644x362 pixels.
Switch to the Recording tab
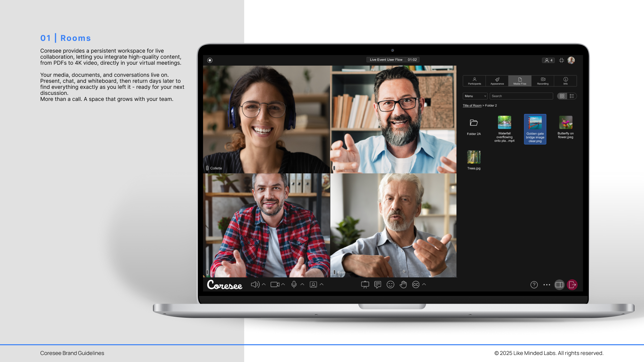543,81
